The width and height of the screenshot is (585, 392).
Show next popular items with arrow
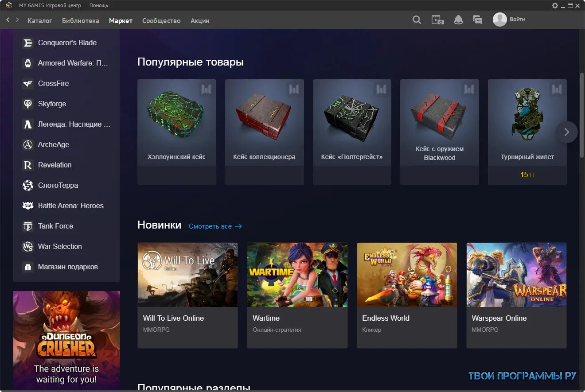pyautogui.click(x=566, y=132)
